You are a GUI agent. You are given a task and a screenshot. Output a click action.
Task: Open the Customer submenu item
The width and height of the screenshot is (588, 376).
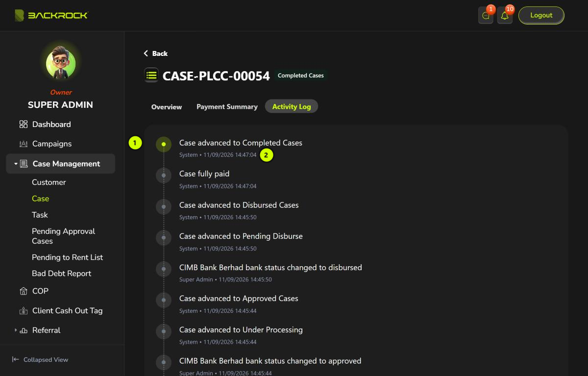pos(49,182)
